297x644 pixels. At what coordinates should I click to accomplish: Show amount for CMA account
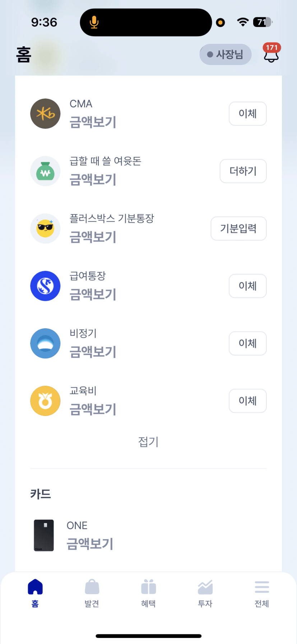point(93,122)
